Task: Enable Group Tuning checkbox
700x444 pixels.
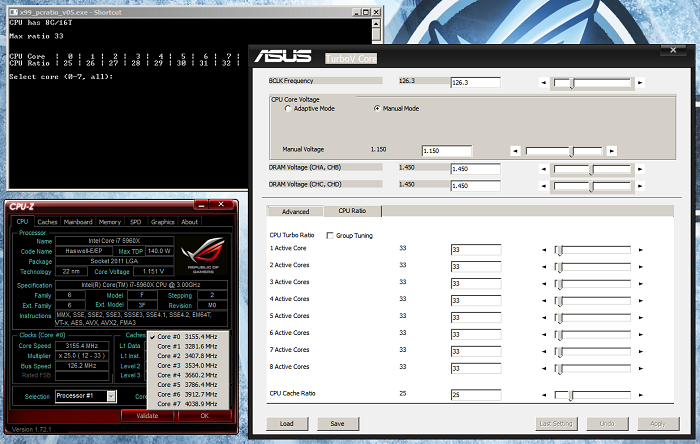Action: [331, 235]
